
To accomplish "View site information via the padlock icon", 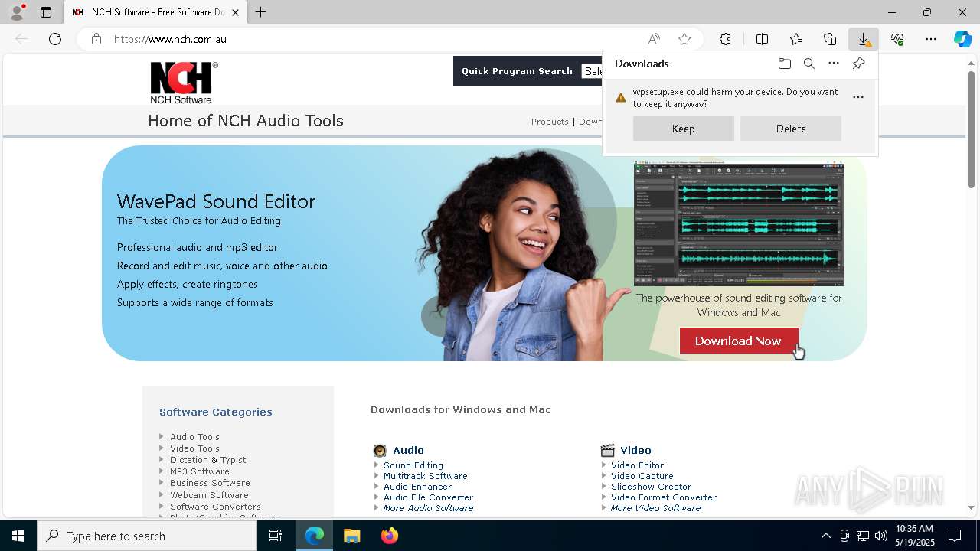I will 96,39.
